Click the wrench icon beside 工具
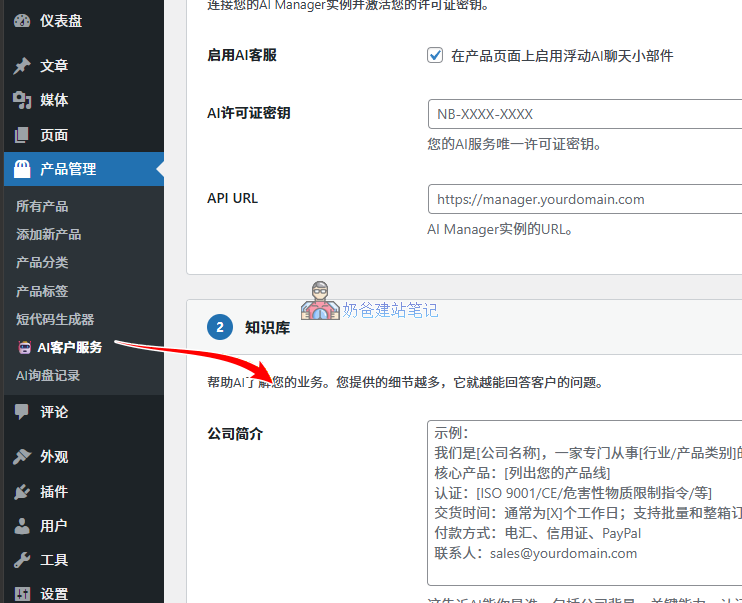Image resolution: width=742 pixels, height=603 pixels. click(22, 560)
